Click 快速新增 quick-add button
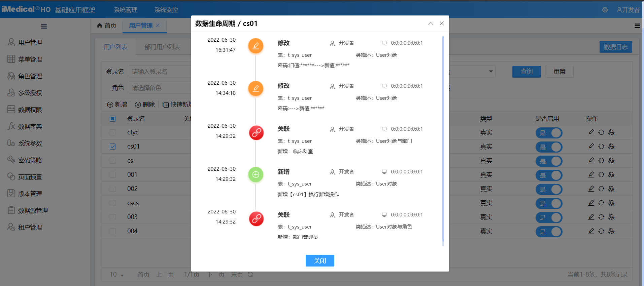The width and height of the screenshot is (644, 286). (177, 105)
